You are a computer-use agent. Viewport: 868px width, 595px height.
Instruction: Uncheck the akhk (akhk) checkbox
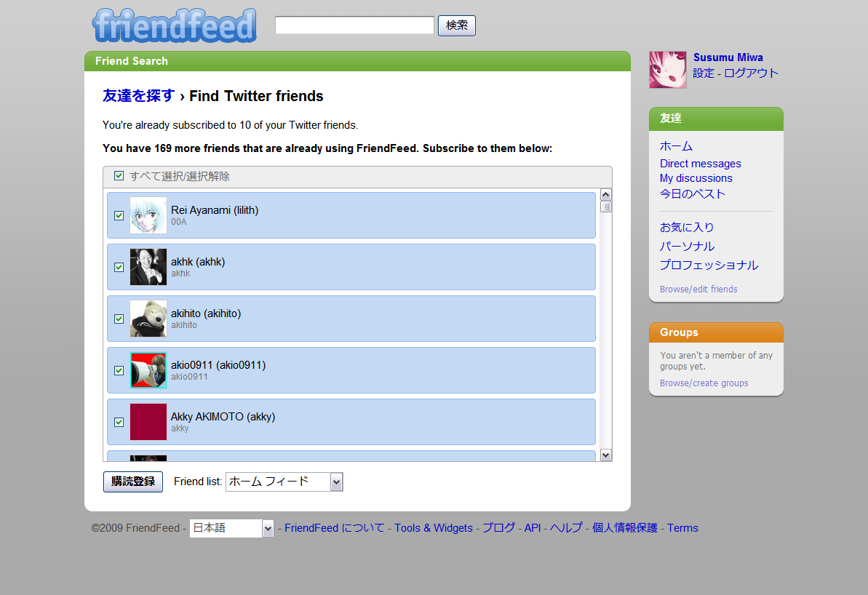coord(119,267)
